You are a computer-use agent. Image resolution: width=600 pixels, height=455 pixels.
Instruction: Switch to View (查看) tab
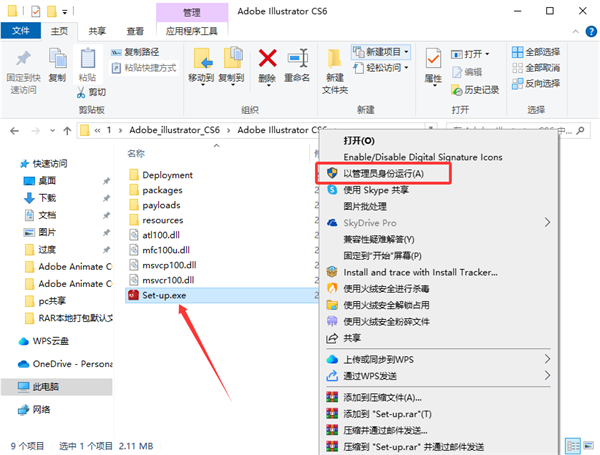click(135, 31)
